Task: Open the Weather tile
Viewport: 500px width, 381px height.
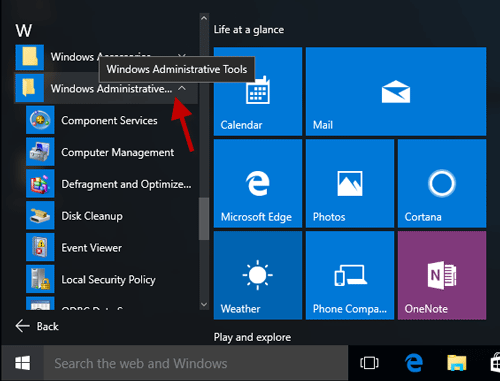Action: tap(258, 275)
